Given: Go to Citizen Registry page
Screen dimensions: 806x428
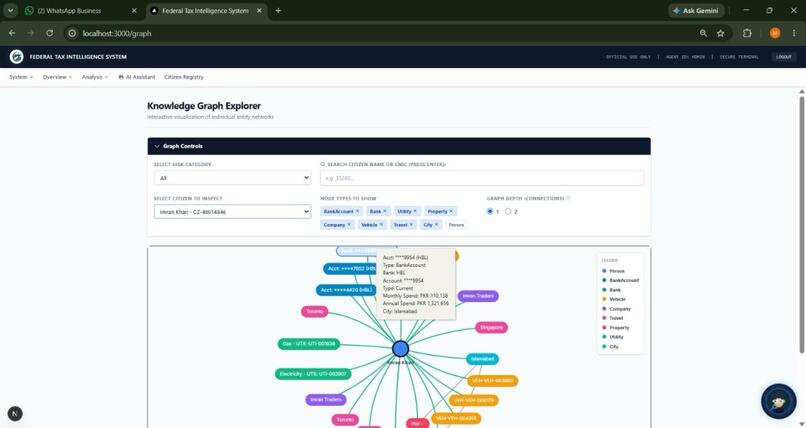Looking at the screenshot, I should coord(184,77).
